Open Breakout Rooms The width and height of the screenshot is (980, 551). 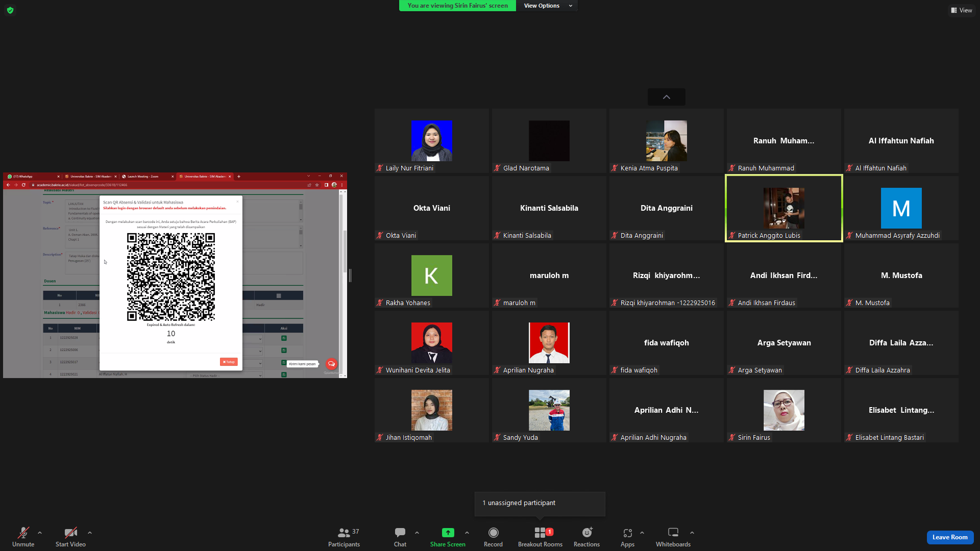[x=540, y=537]
